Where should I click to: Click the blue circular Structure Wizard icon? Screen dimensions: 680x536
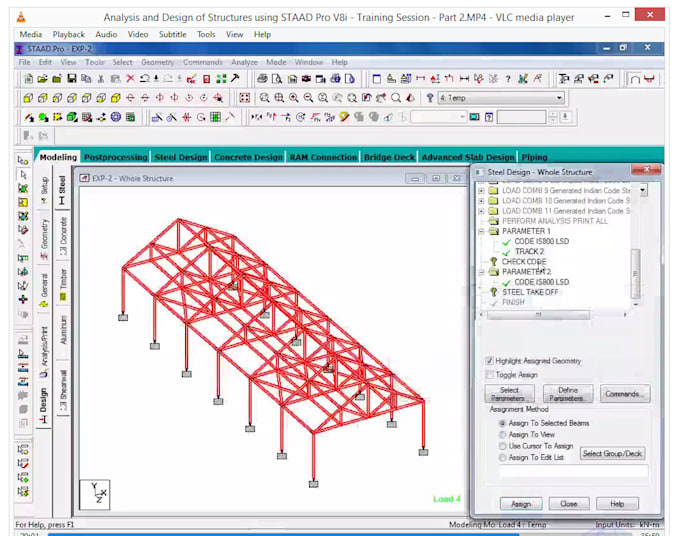click(116, 117)
